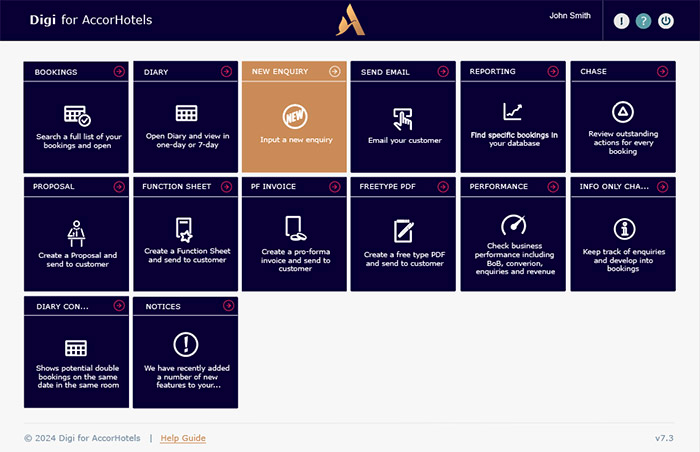700x452 pixels.
Task: Click the arrow on Reporting tile header
Action: point(553,71)
